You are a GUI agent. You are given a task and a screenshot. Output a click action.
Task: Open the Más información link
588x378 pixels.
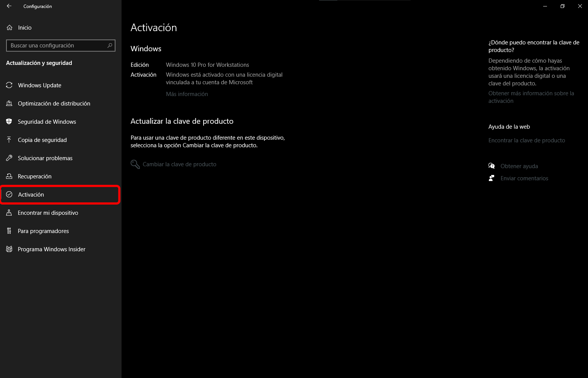[187, 94]
